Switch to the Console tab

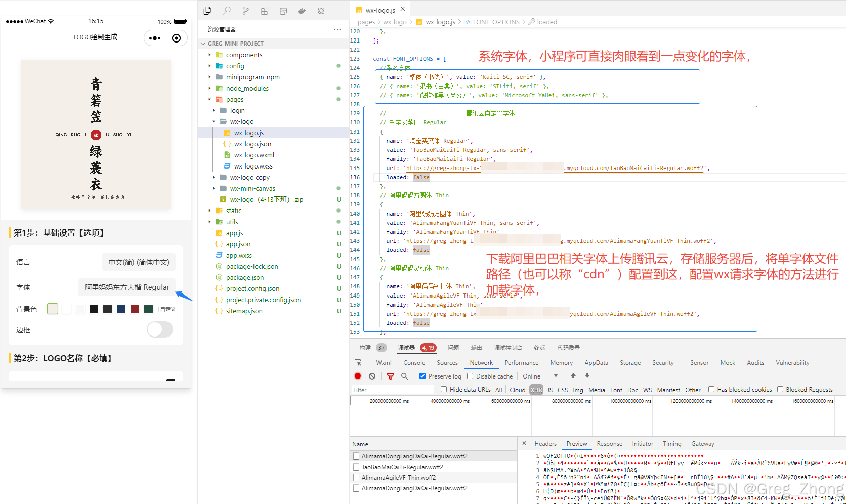pos(414,363)
